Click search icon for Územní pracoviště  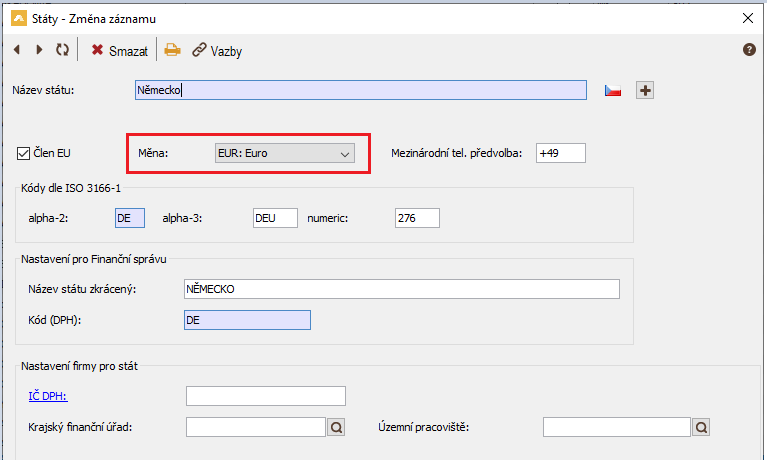pyautogui.click(x=702, y=428)
